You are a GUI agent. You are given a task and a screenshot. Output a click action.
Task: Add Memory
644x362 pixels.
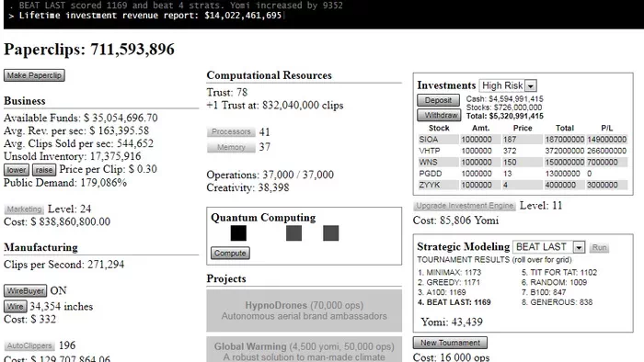(x=231, y=147)
